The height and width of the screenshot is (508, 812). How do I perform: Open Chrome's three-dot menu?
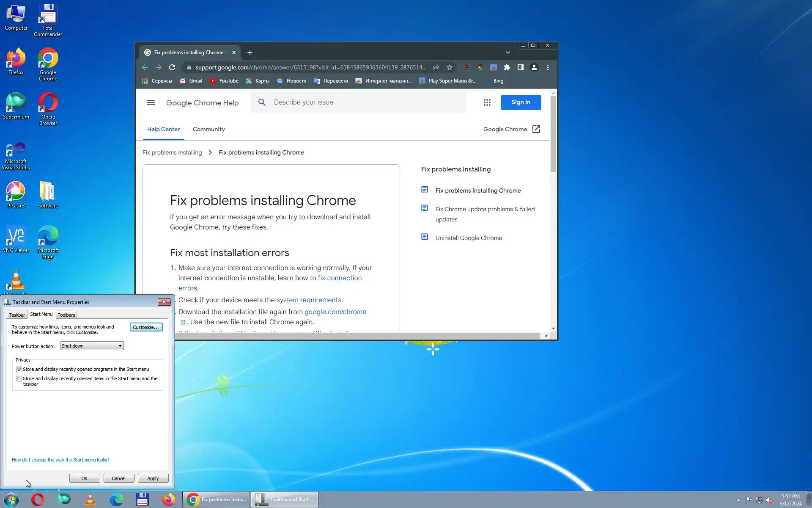coord(548,67)
